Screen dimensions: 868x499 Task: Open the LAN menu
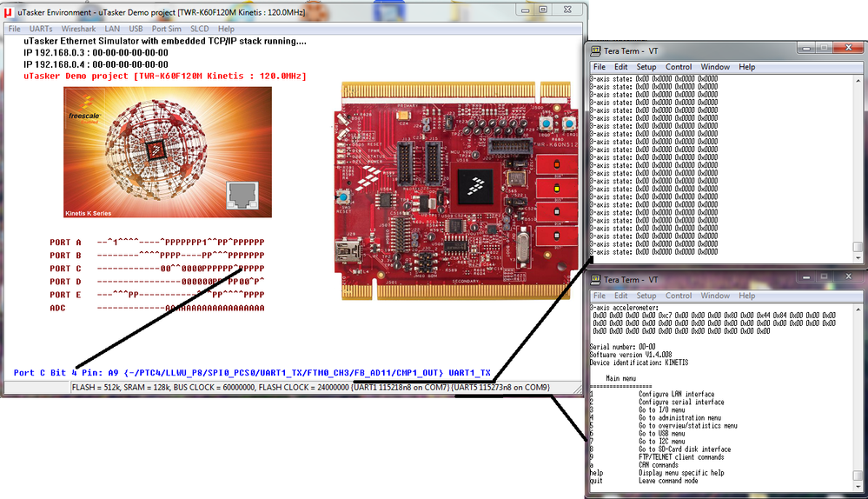pos(112,29)
